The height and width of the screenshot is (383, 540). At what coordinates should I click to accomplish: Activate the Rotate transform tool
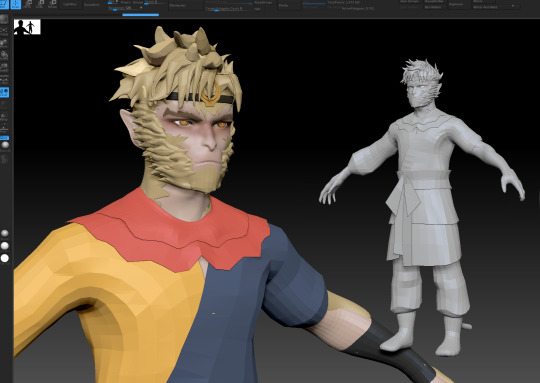pos(52,4)
